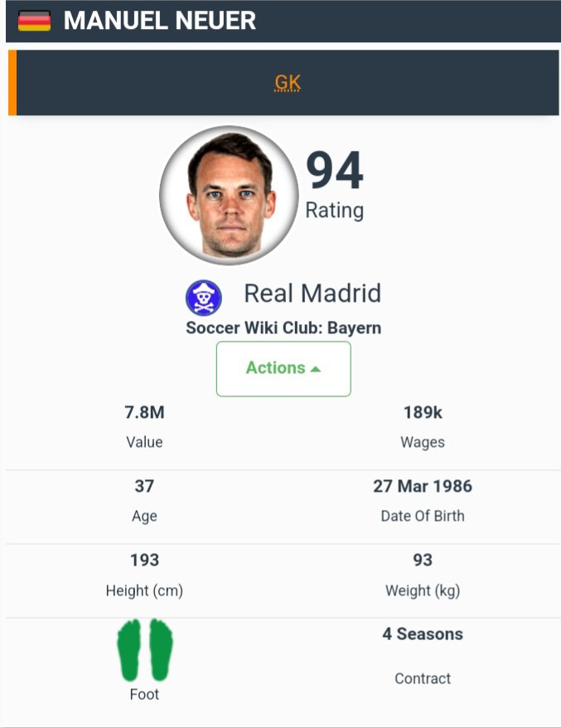Viewport: 561px width, 728px height.
Task: Click the Rating label beside the photo
Action: (x=335, y=211)
